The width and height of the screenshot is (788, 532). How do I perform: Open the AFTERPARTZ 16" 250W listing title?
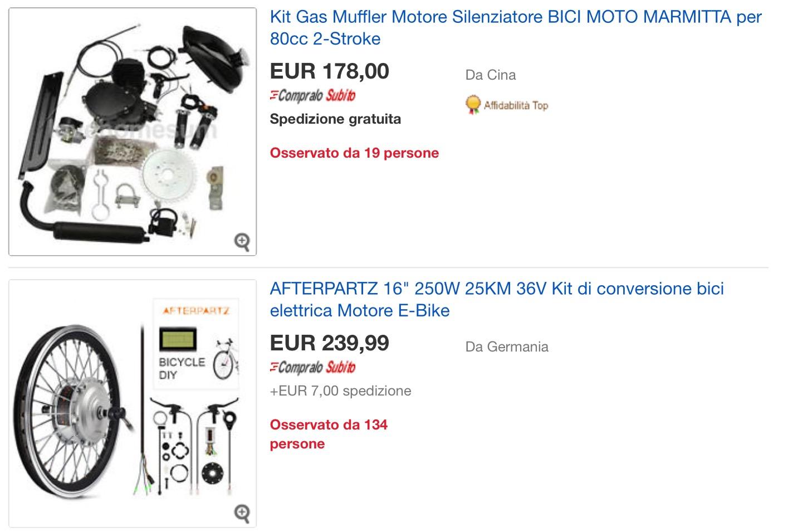coord(497,299)
